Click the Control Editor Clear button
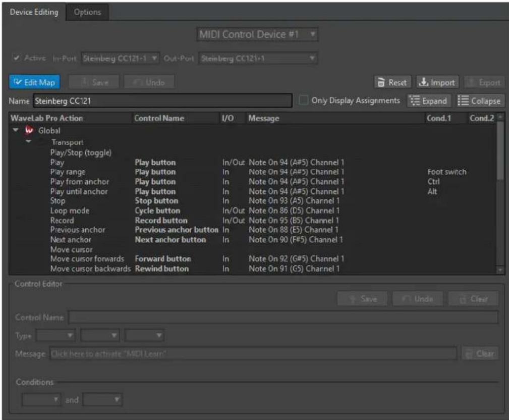The width and height of the screenshot is (509, 420). click(473, 298)
